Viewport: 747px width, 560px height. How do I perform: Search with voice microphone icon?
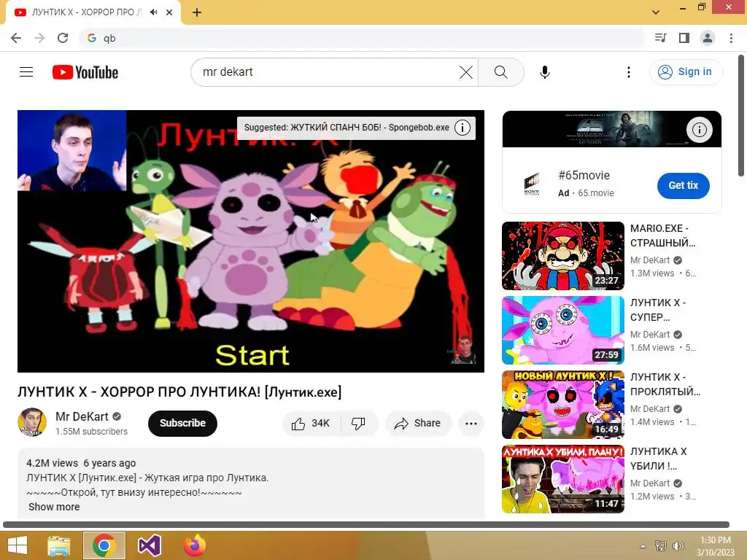545,72
